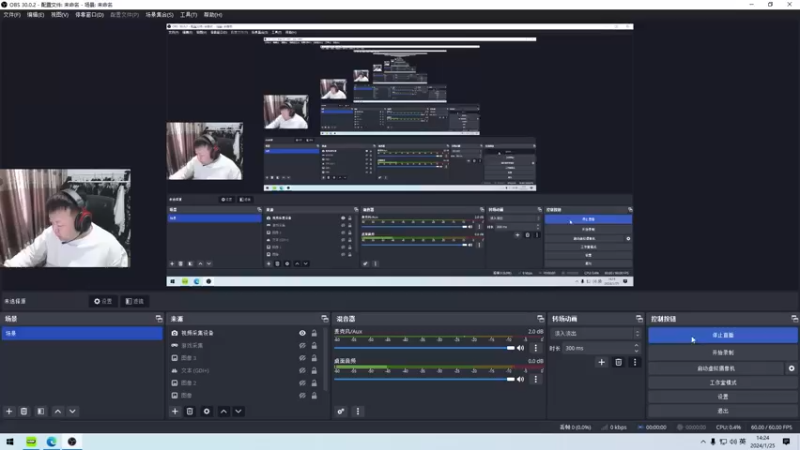Mute the 麦克风/Aux speaker icon
The height and width of the screenshot is (450, 800).
pos(520,348)
